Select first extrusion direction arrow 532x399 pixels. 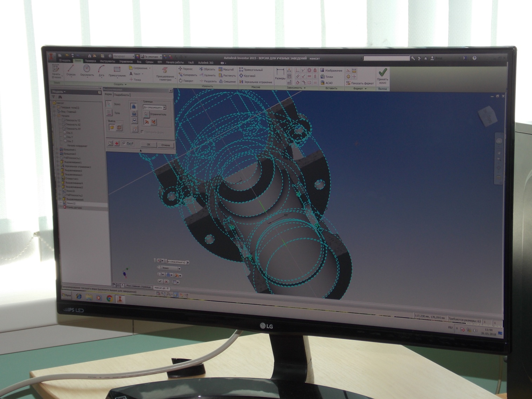click(147, 122)
